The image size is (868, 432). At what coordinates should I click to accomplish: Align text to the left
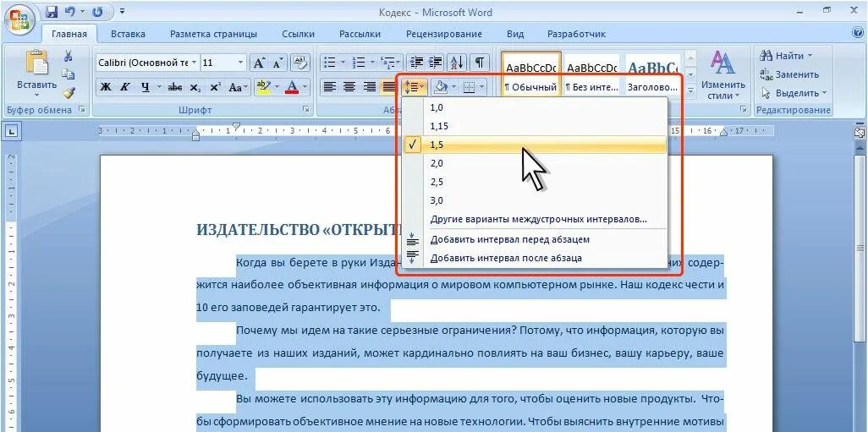click(330, 87)
